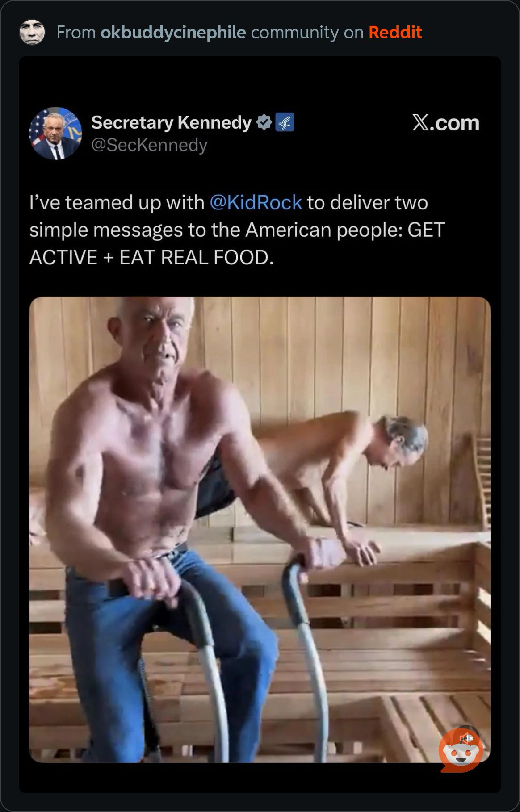Click the word 'From' in the header
Viewport: 520px width, 812px height.
point(76,32)
